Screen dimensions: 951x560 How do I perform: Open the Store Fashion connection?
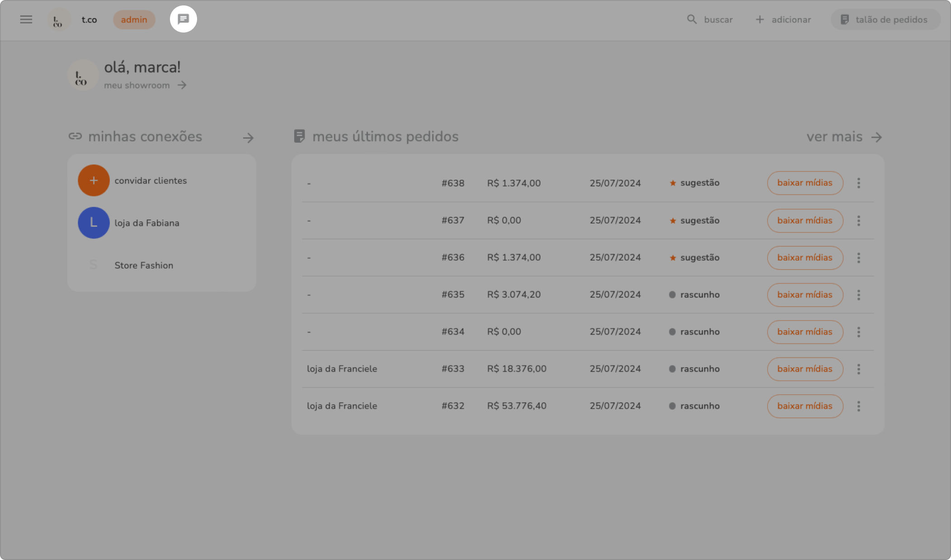(x=143, y=265)
